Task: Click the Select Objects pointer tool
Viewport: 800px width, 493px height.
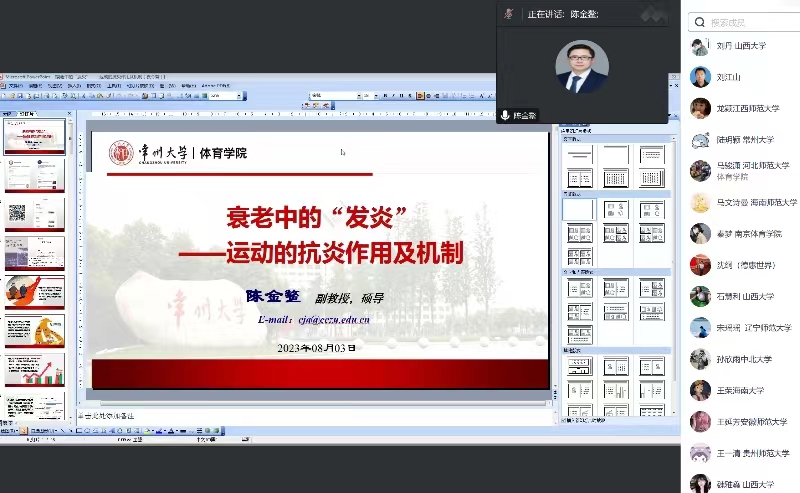Action: (x=24, y=431)
